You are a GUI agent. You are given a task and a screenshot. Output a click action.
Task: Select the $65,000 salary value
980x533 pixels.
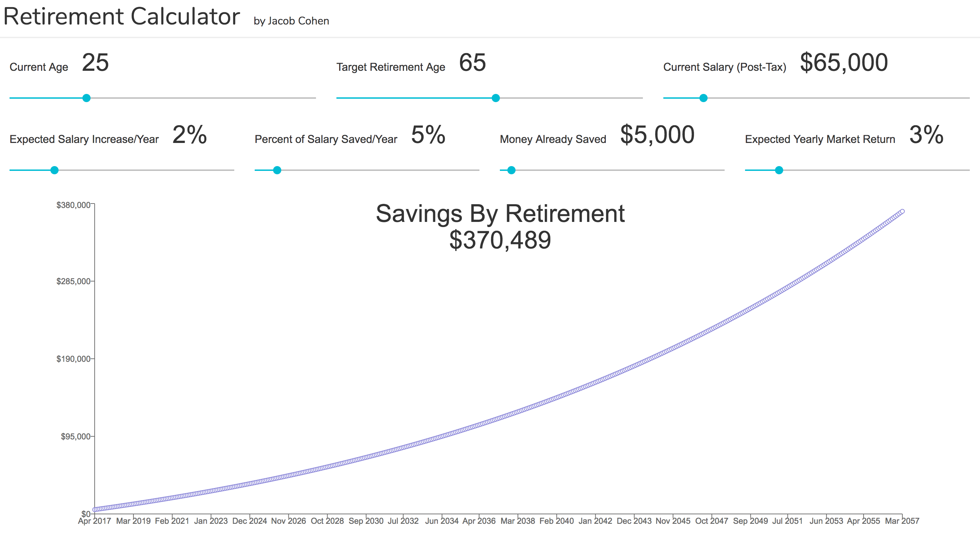pyautogui.click(x=844, y=63)
